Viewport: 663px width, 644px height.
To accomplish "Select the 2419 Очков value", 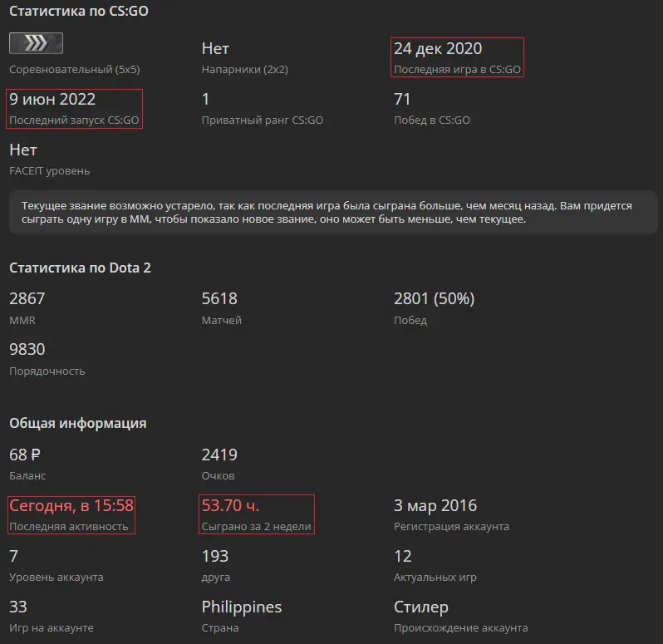I will [219, 455].
